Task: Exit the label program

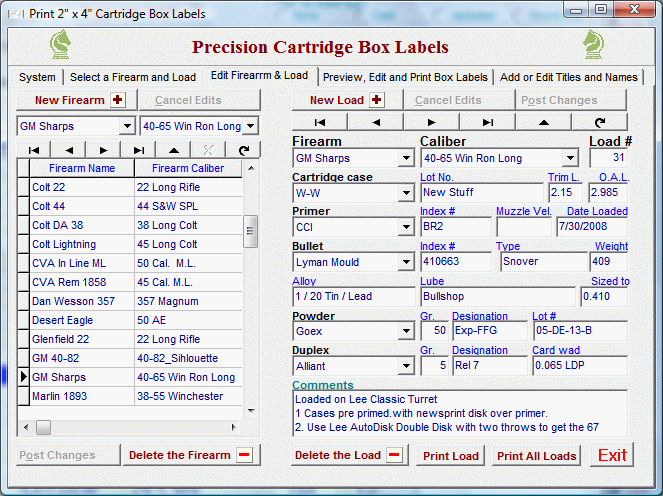Action: click(x=612, y=455)
